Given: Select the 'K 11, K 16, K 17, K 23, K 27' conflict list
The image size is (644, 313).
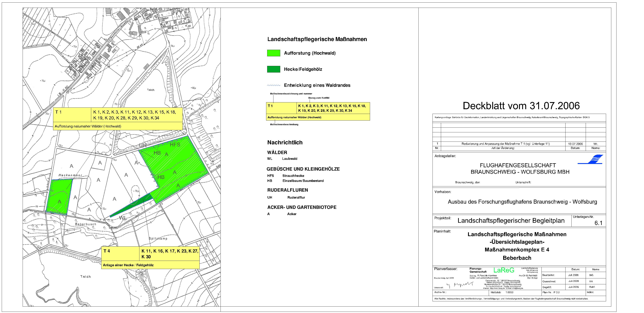Looking at the screenshot, I should [170, 251].
